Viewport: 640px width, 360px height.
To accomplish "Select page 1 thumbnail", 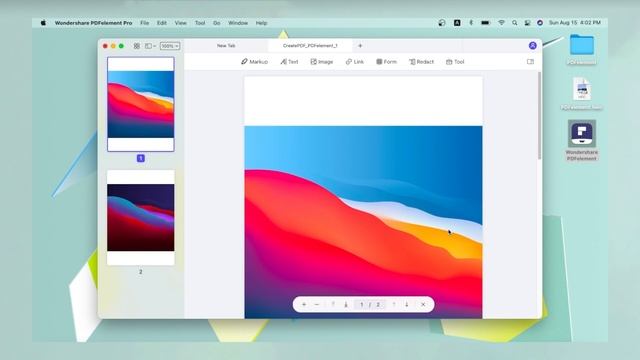I will point(141,104).
